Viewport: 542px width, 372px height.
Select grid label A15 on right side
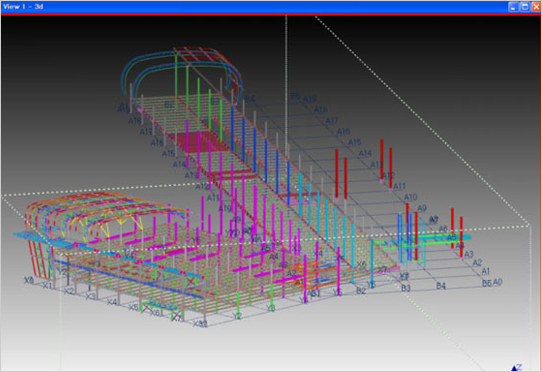pos(355,142)
